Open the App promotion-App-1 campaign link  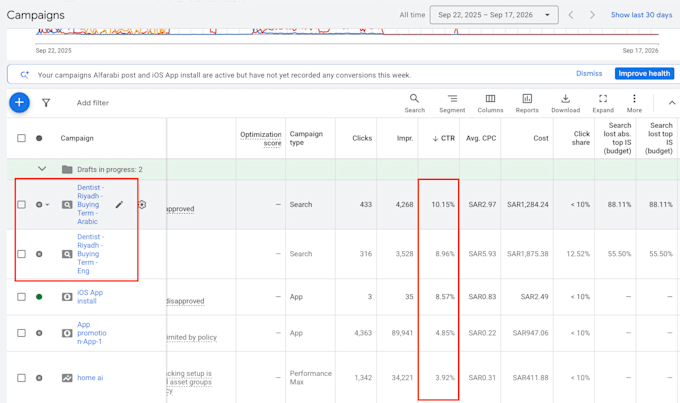pyautogui.click(x=92, y=333)
